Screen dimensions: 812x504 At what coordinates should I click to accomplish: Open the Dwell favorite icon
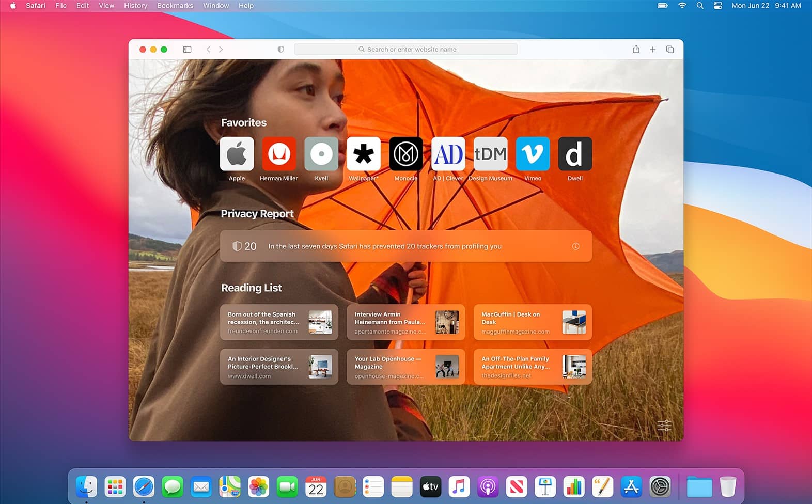click(575, 154)
